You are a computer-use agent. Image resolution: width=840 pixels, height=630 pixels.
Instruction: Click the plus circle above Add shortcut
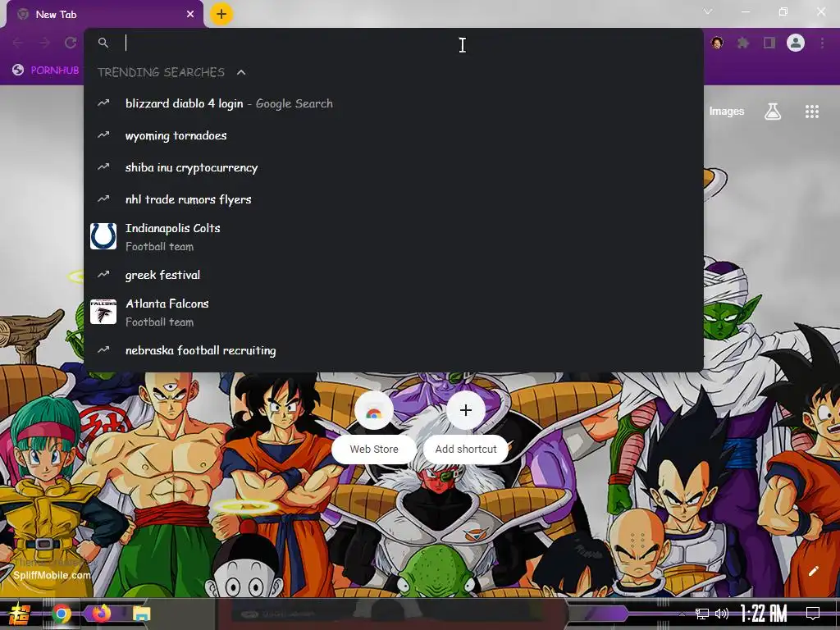point(466,411)
